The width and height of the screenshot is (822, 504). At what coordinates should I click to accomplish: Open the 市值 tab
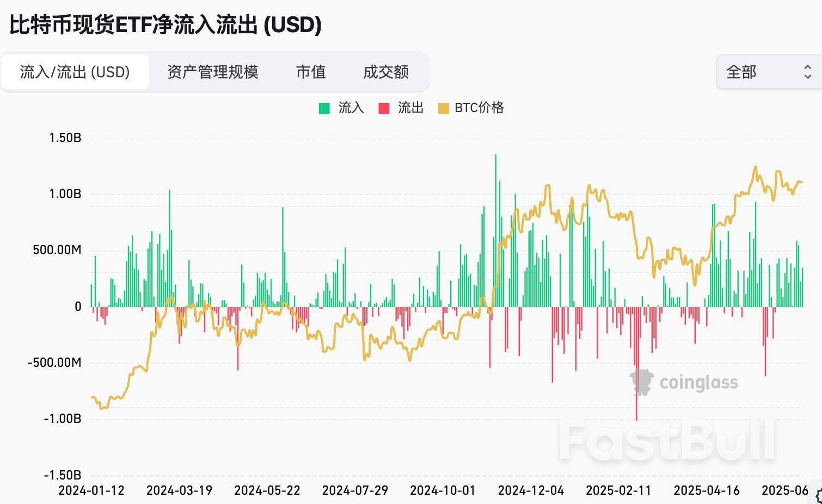coord(311,72)
